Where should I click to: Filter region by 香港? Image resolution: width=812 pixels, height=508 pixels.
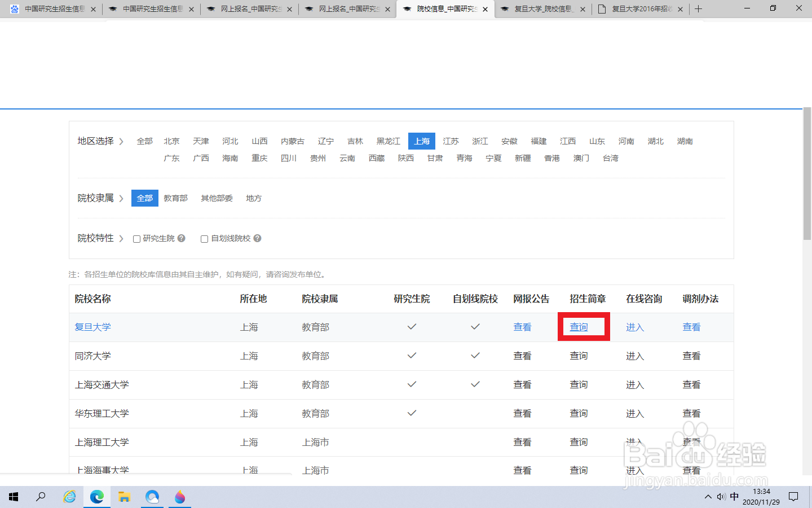point(552,158)
